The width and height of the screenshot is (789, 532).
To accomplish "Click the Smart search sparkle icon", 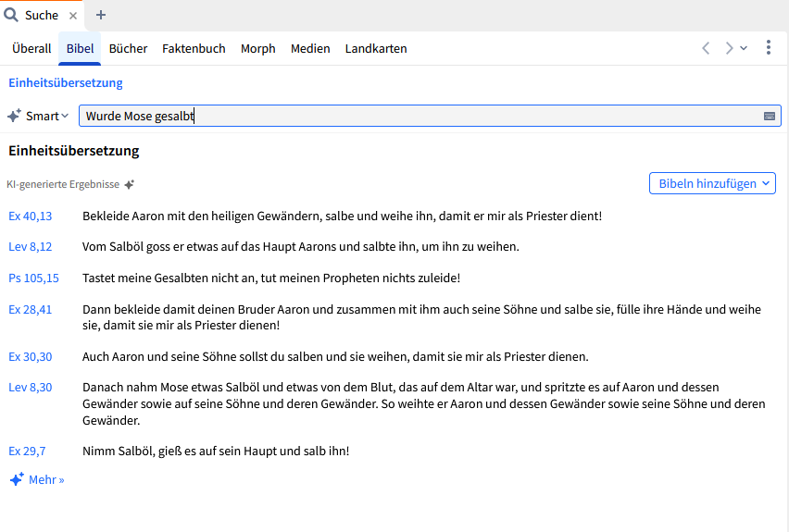I will pyautogui.click(x=14, y=116).
